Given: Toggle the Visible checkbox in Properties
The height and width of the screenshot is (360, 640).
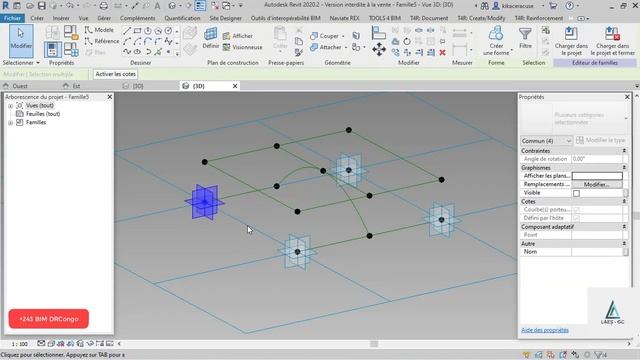Looking at the screenshot, I should pos(576,193).
